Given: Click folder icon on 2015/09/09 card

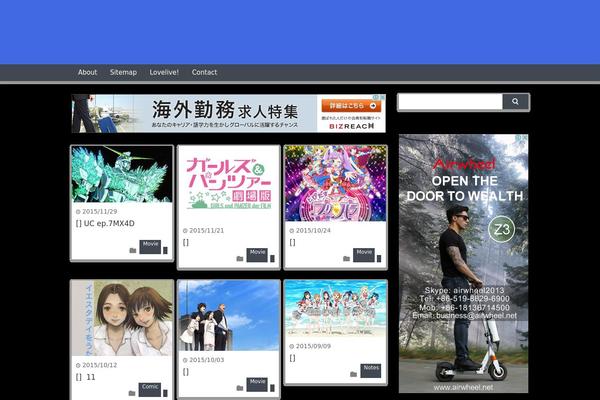Looking at the screenshot, I should (354, 374).
